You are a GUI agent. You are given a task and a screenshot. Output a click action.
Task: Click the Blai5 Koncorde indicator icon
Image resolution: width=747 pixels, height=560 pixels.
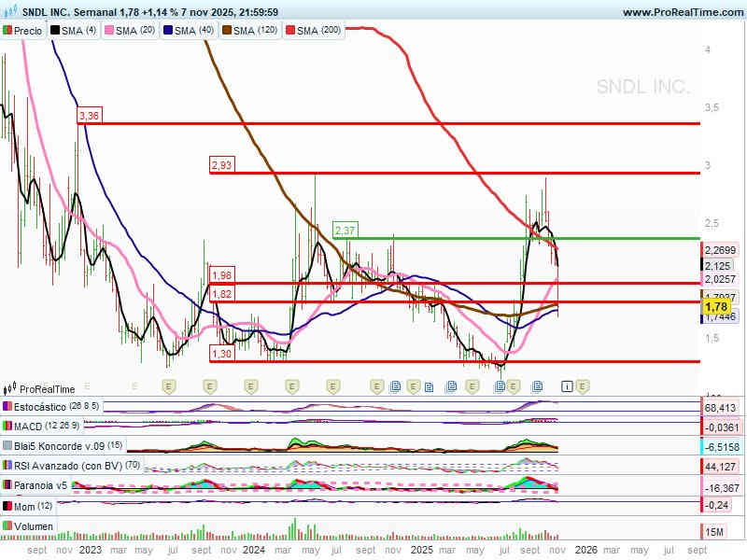8,446
